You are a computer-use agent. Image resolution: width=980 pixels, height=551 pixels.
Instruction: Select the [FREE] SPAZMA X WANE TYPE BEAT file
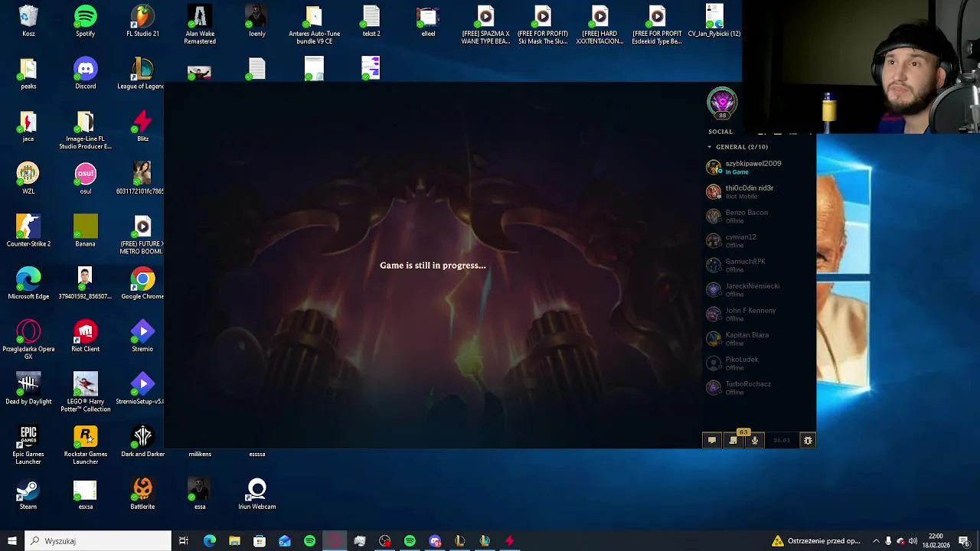pos(485,24)
